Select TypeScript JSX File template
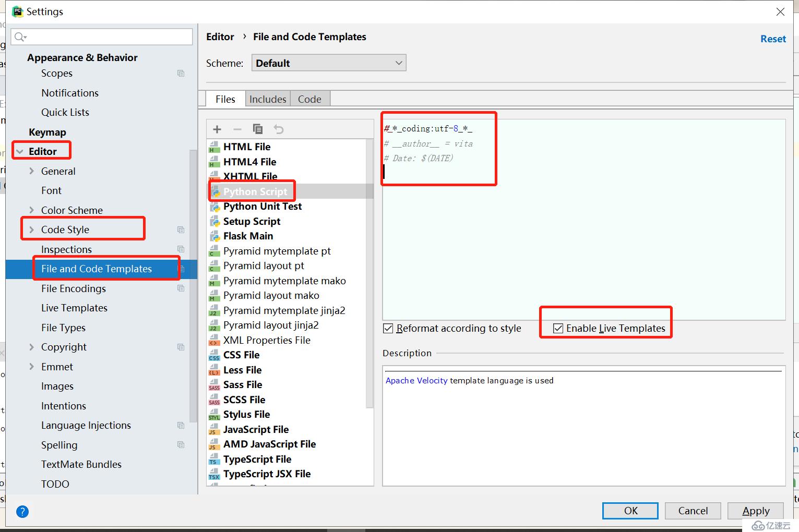This screenshot has width=799, height=532. [x=290, y=474]
